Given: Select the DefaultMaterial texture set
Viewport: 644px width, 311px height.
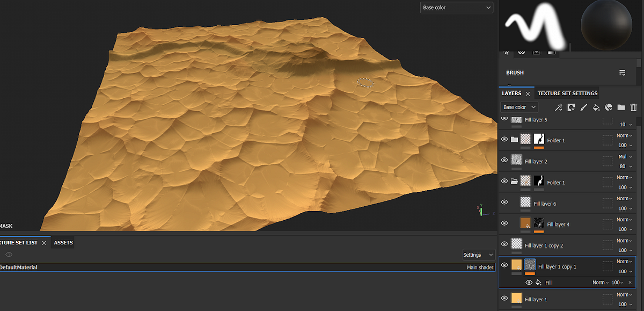Looking at the screenshot, I should [19, 267].
